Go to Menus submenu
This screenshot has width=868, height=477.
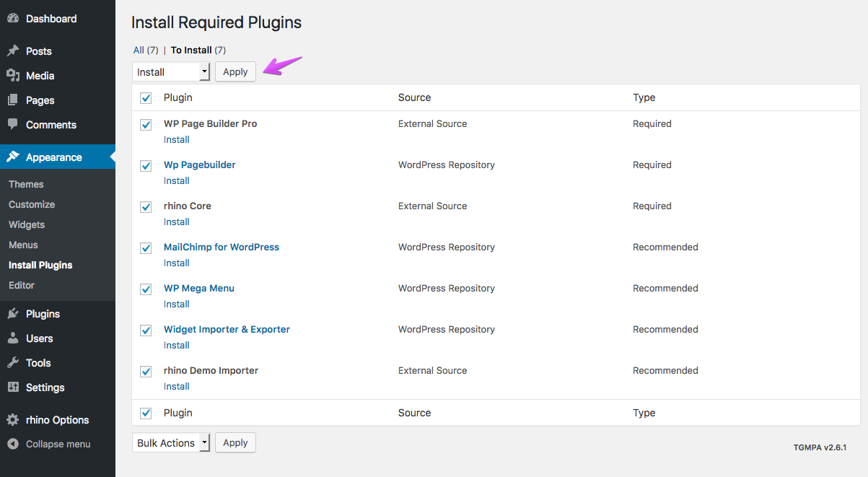point(23,245)
